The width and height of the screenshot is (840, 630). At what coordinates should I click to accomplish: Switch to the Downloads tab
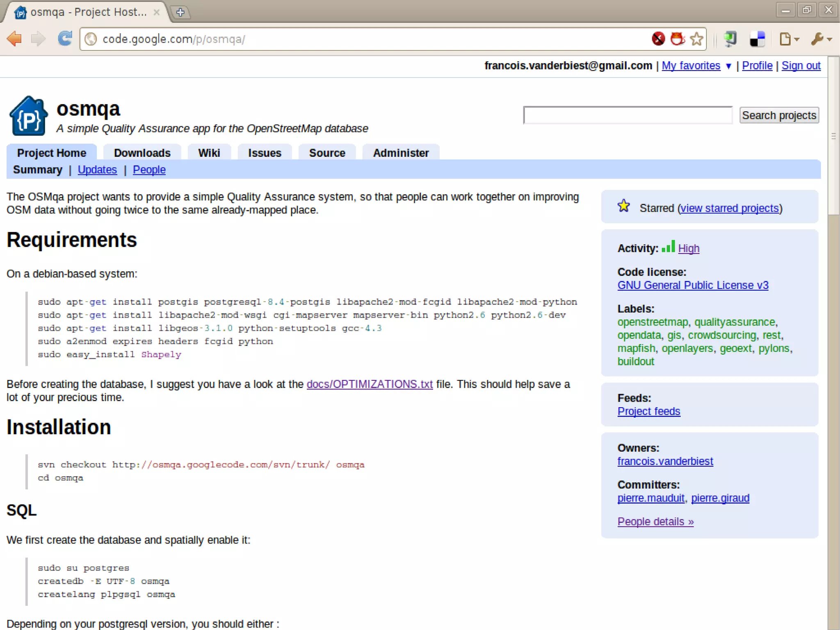click(142, 153)
